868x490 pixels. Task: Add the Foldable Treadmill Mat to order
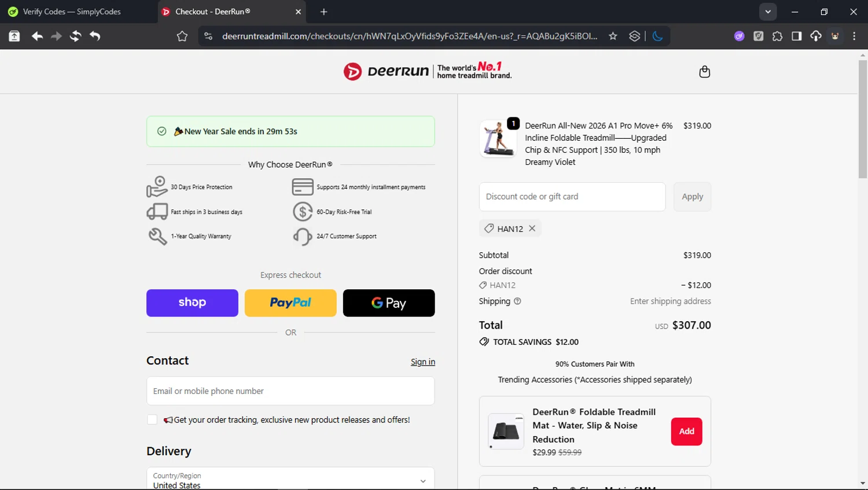pyautogui.click(x=686, y=432)
